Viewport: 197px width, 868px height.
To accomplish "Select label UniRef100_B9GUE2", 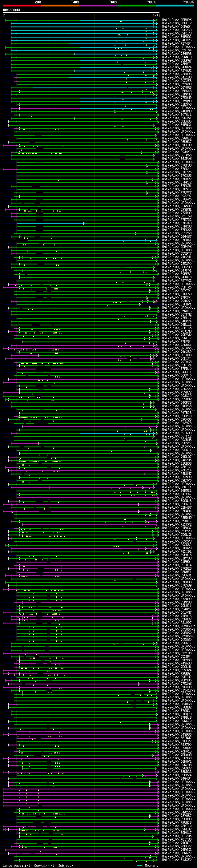I will pyautogui.click(x=176, y=139).
